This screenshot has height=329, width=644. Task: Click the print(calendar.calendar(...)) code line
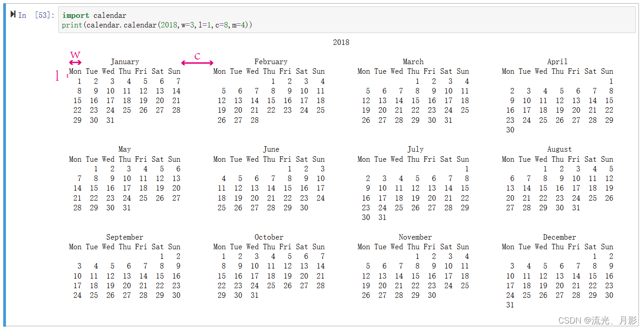(x=157, y=25)
